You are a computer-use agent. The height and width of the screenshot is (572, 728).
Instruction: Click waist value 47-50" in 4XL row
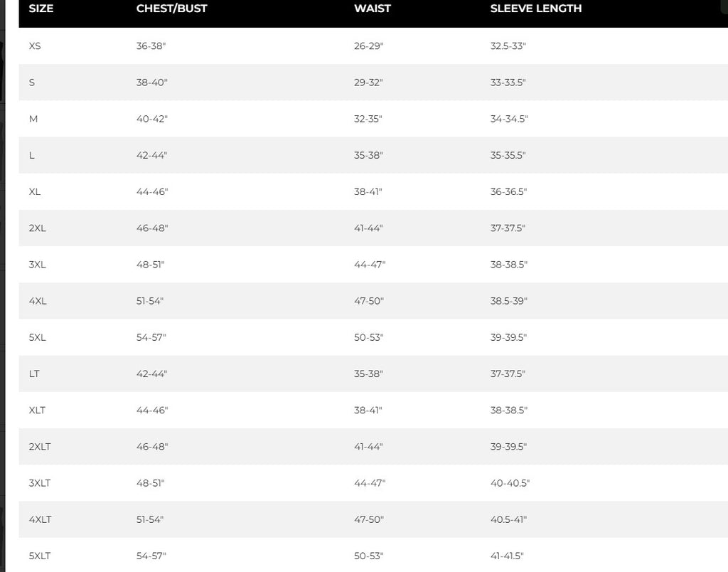coord(369,301)
